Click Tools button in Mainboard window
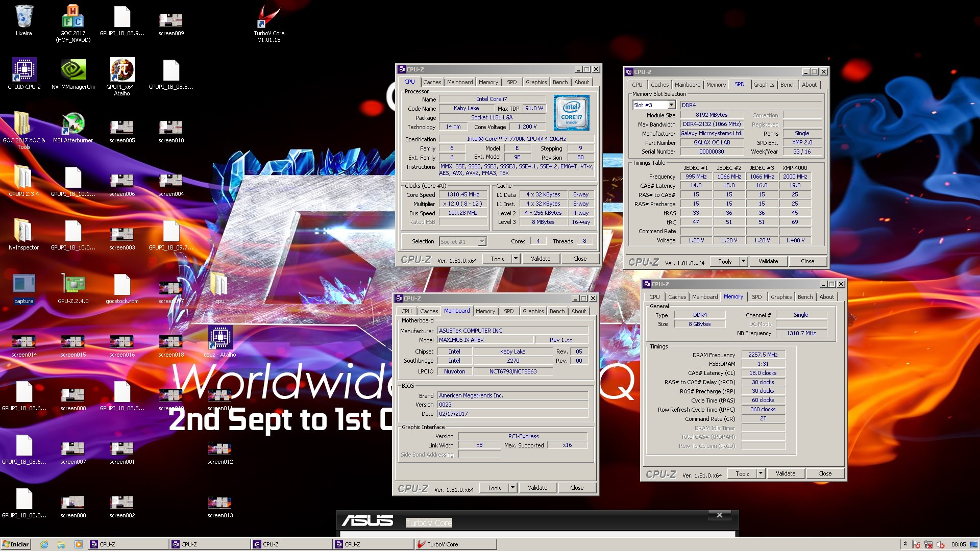 (x=494, y=488)
